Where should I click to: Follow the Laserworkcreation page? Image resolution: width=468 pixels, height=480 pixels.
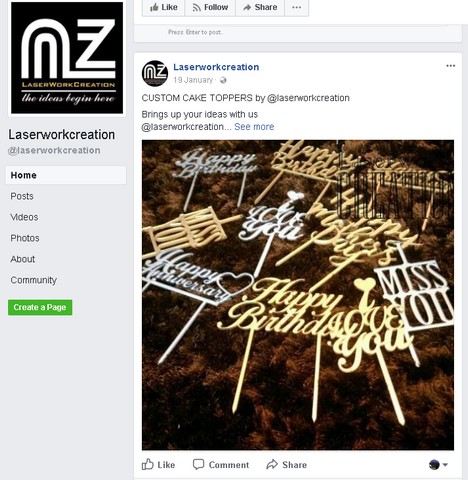[x=210, y=7]
